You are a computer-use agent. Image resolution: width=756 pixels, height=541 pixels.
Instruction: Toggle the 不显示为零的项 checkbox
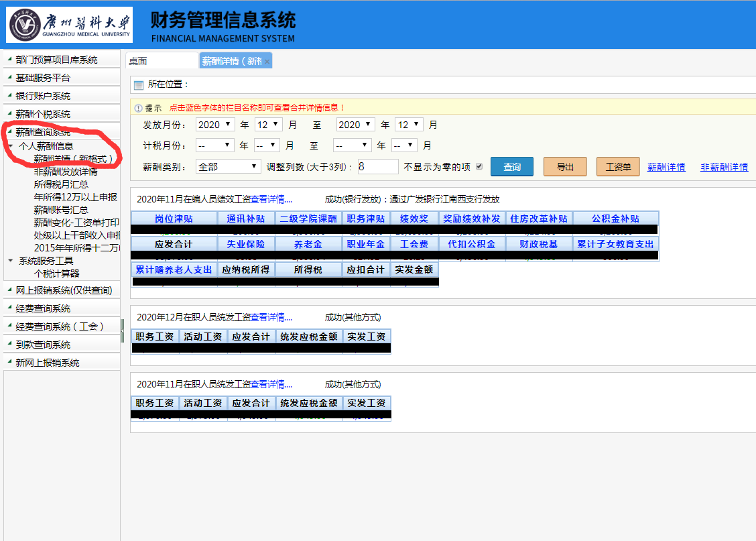point(479,167)
